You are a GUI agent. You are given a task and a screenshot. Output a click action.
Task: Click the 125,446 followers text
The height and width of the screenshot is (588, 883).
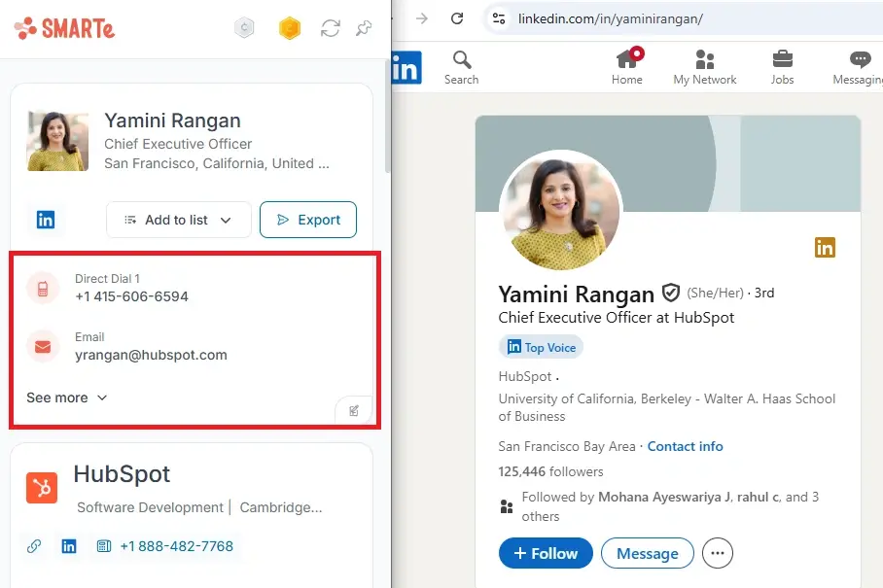[550, 471]
